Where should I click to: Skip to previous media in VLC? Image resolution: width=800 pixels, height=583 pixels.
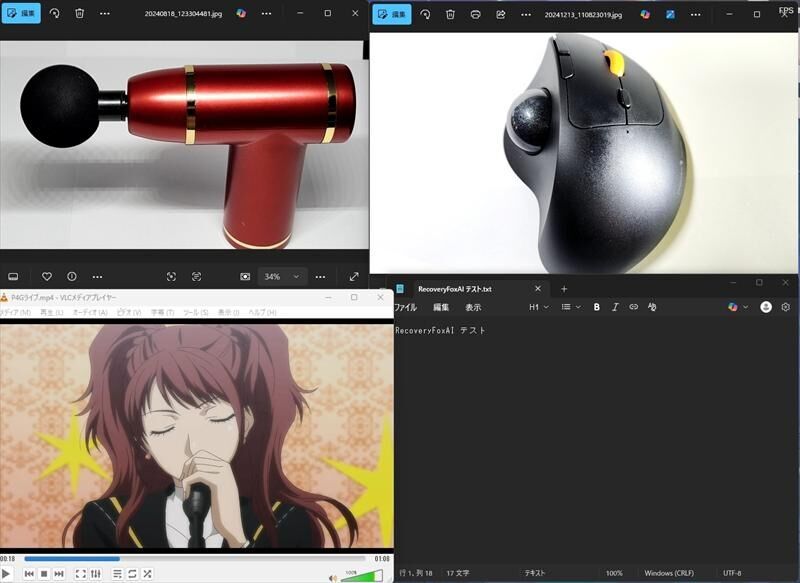pos(29,574)
